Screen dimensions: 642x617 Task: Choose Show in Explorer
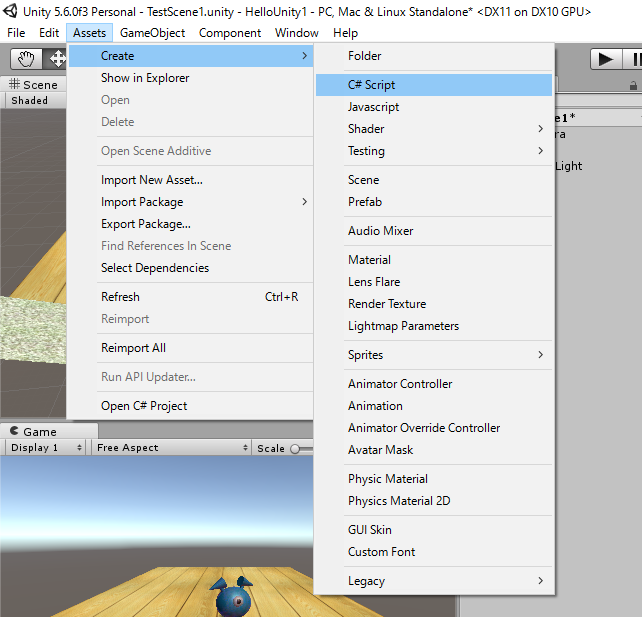[191, 78]
